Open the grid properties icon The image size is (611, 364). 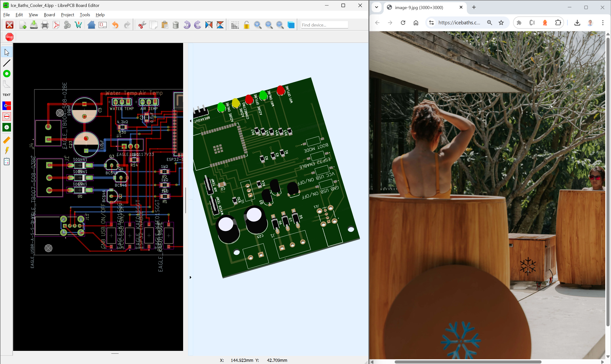tap(235, 25)
